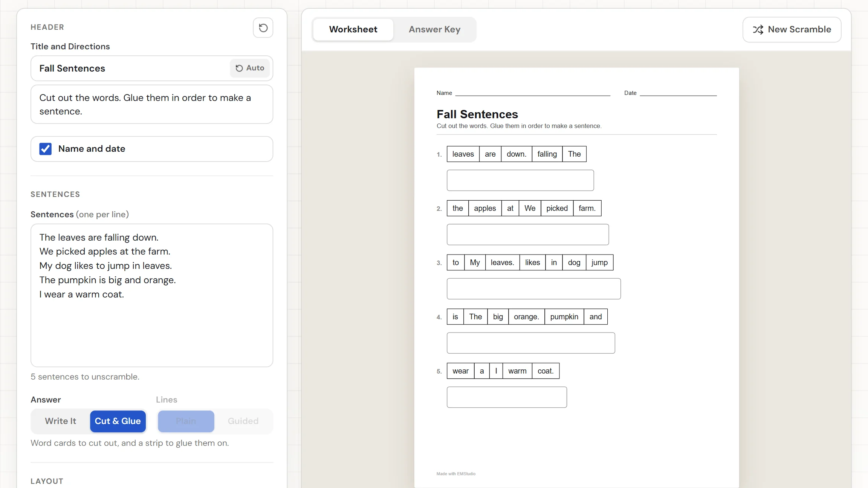Image resolution: width=868 pixels, height=488 pixels.
Task: Switch to the Worksheet tab
Action: coord(353,29)
